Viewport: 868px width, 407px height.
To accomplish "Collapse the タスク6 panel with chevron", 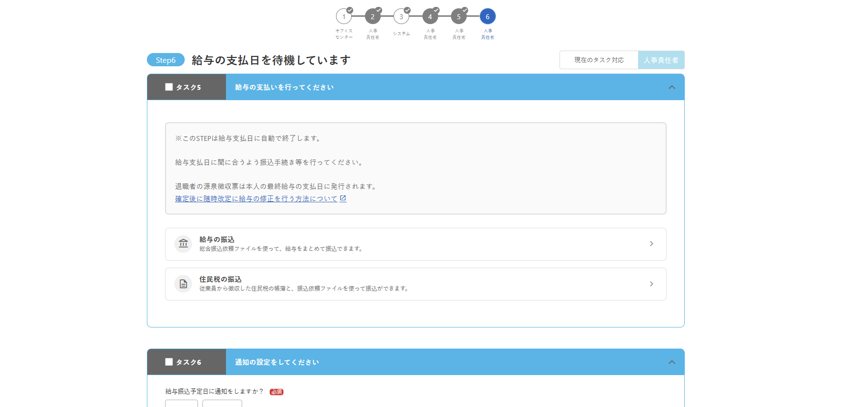I will point(672,362).
